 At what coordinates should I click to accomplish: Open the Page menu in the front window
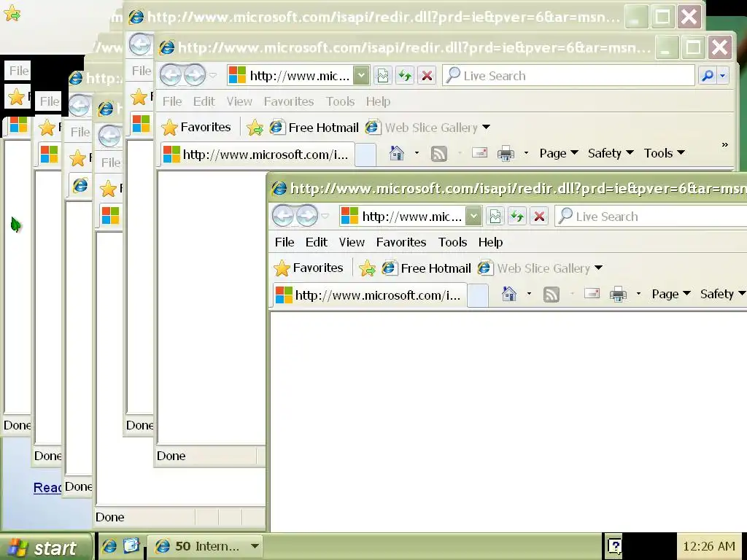(671, 295)
